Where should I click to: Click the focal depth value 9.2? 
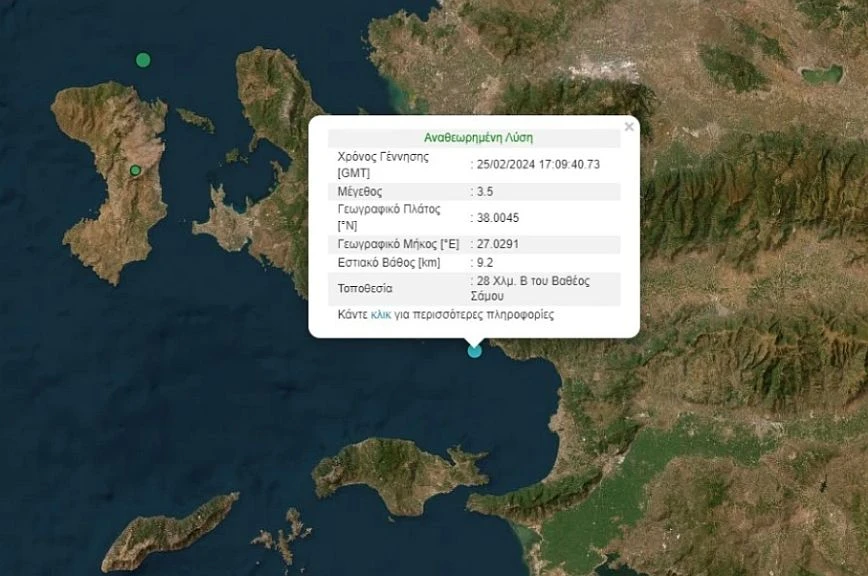[486, 262]
